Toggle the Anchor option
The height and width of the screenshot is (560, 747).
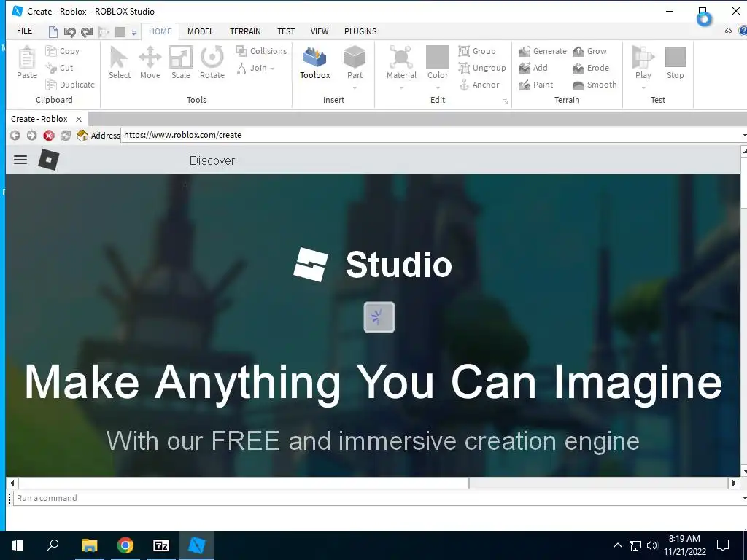pyautogui.click(x=479, y=85)
